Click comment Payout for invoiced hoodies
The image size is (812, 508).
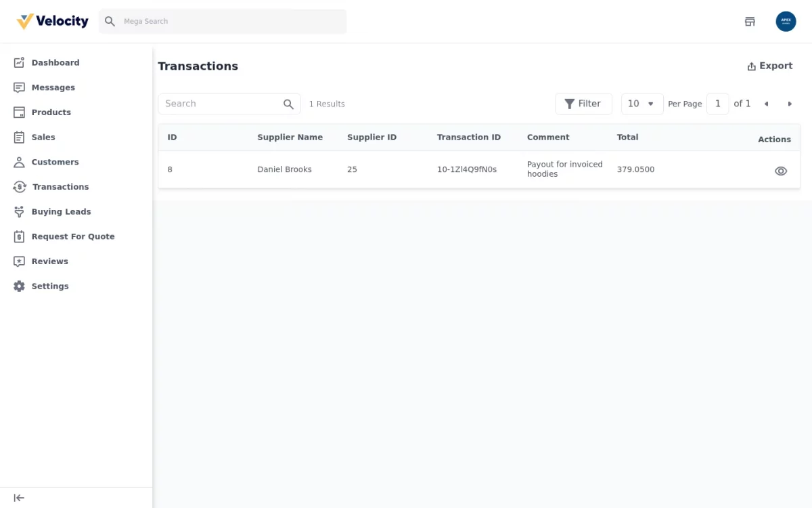(564, 169)
